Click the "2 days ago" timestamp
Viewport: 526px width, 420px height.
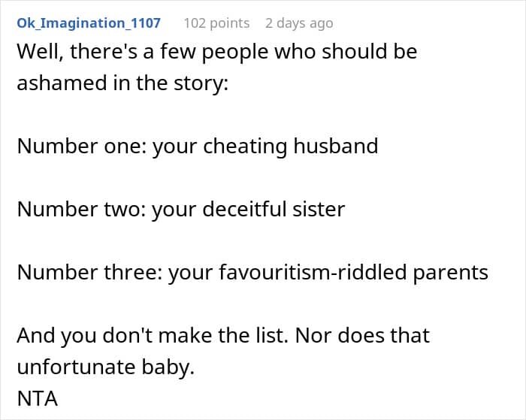(x=299, y=23)
